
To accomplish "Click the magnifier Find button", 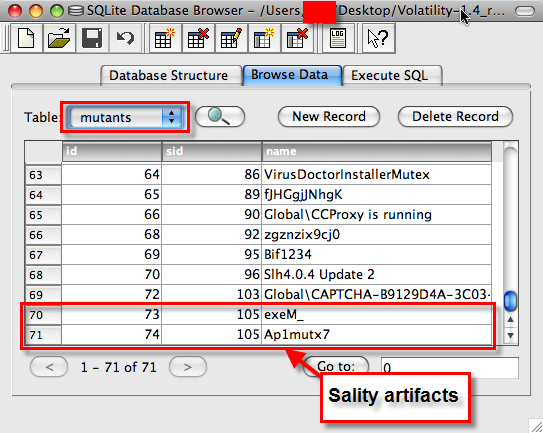I will pos(220,116).
